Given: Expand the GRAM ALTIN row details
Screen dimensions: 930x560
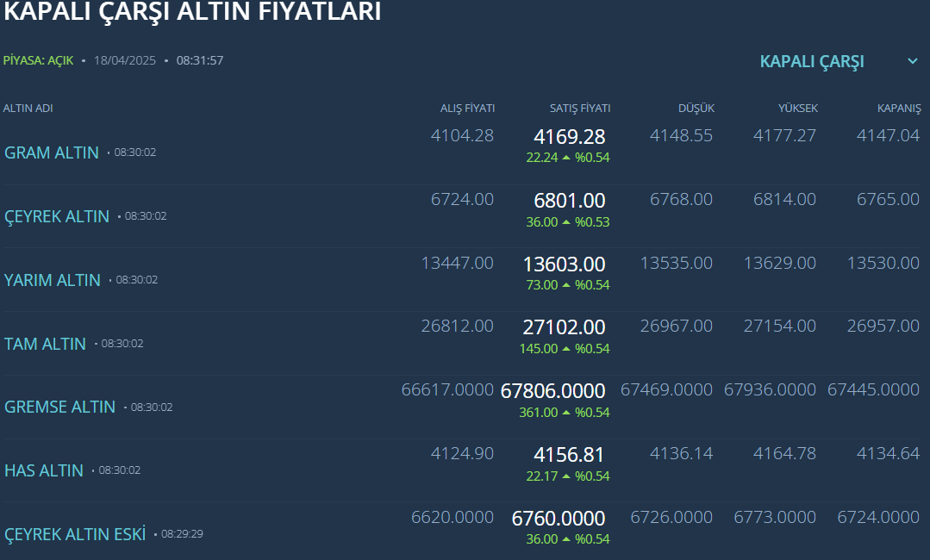Looking at the screenshot, I should coord(52,152).
